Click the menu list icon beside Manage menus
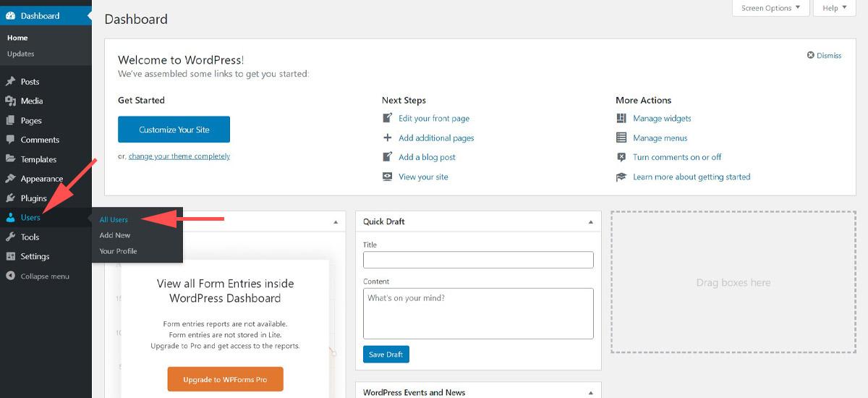This screenshot has height=398, width=868. tap(621, 137)
